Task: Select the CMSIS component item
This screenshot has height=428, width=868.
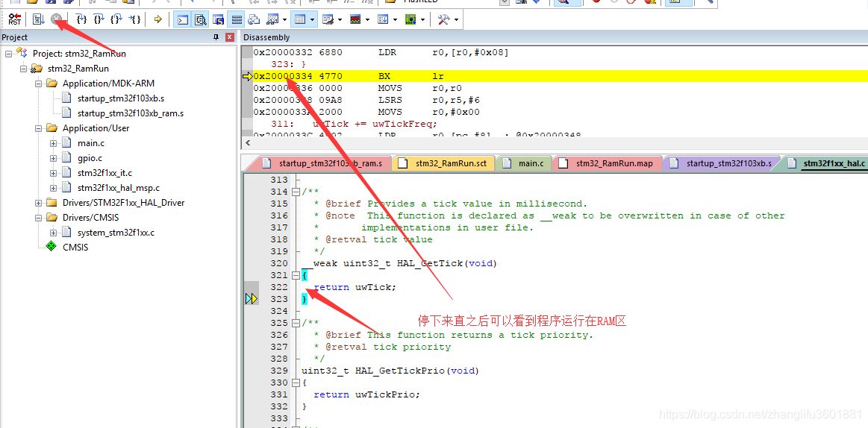Action: pyautogui.click(x=75, y=248)
